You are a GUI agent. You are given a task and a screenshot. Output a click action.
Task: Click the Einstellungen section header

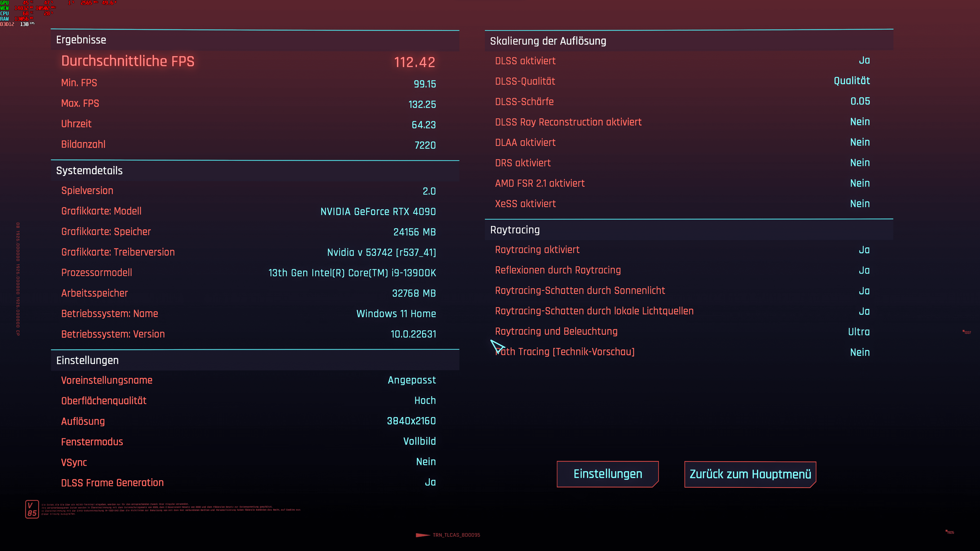tap(88, 360)
